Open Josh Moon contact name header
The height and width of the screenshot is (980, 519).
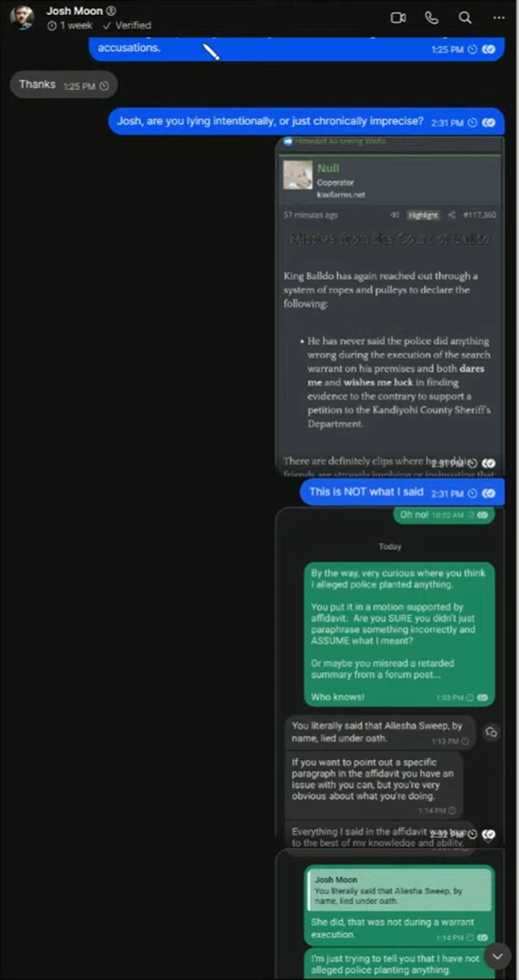pos(74,10)
